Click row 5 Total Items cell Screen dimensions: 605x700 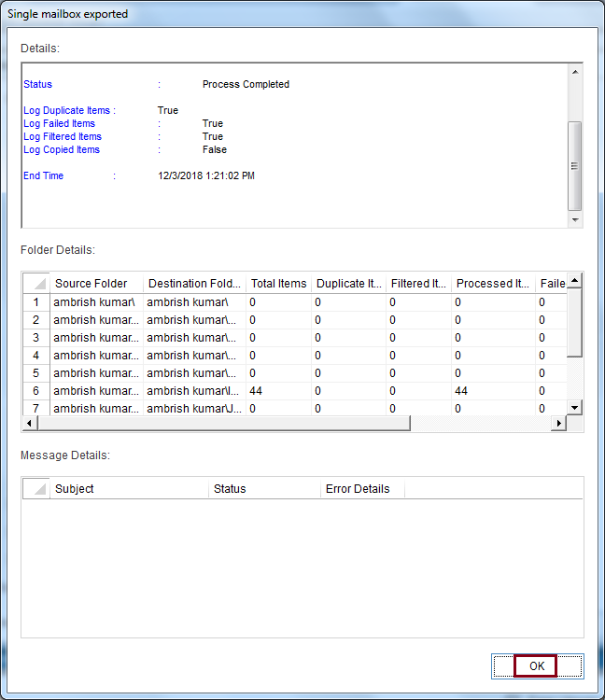coord(278,373)
